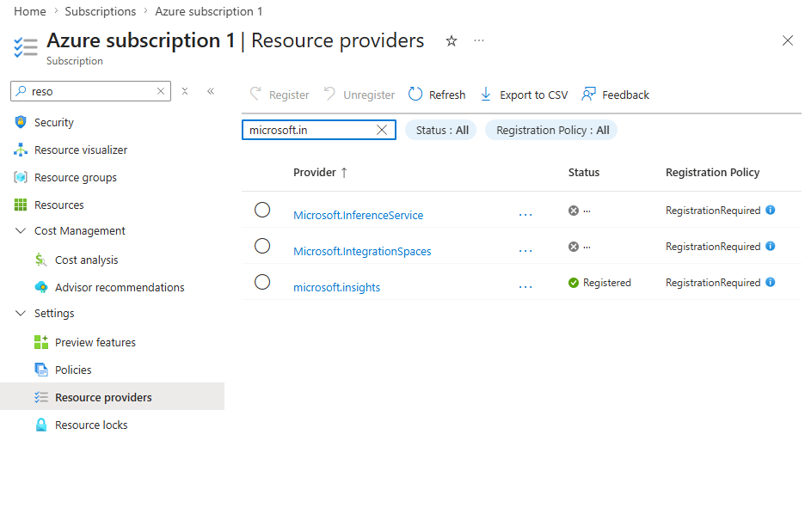Click the info icon in microsoft.insights row

click(x=770, y=282)
